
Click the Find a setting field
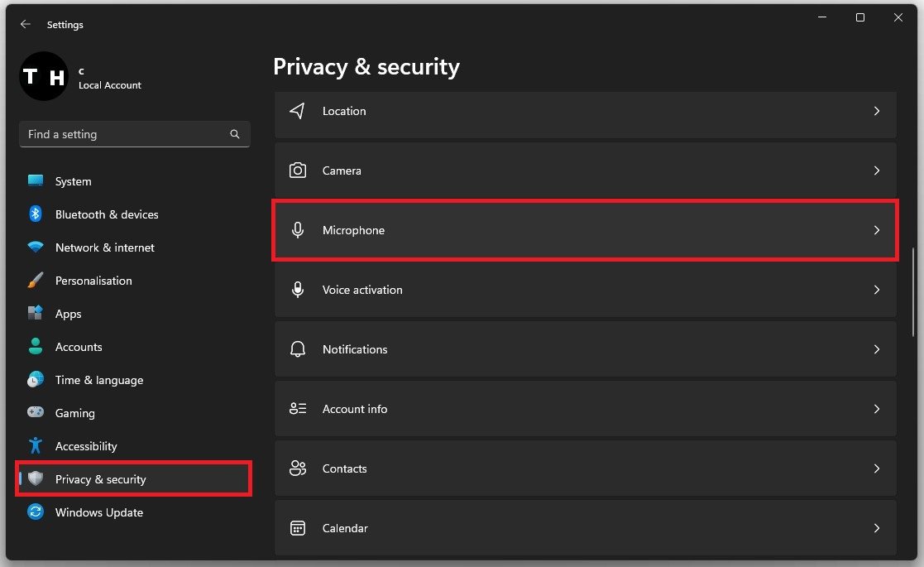[124, 134]
